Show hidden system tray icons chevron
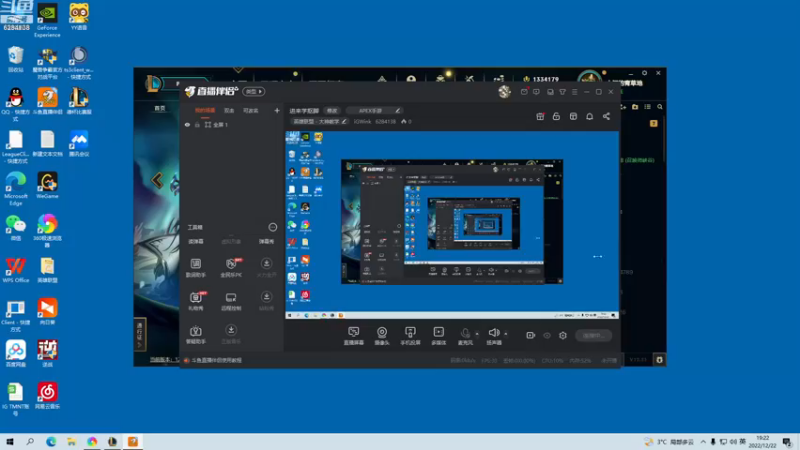The image size is (800, 450). 703,442
